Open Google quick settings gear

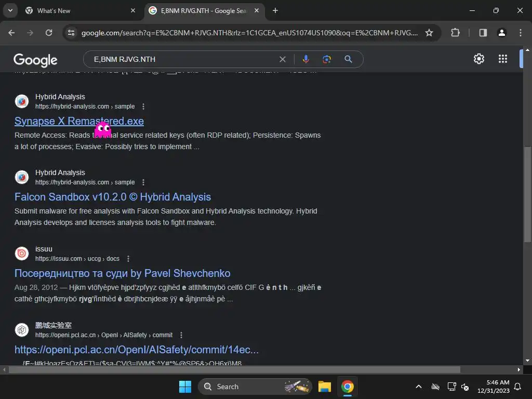tap(478, 59)
